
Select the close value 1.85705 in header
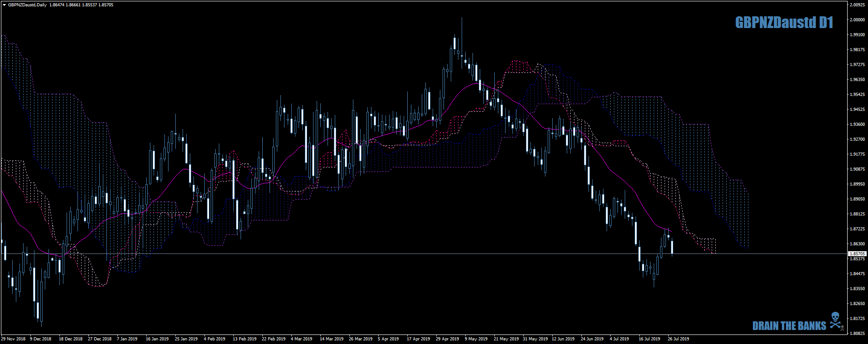[106, 5]
